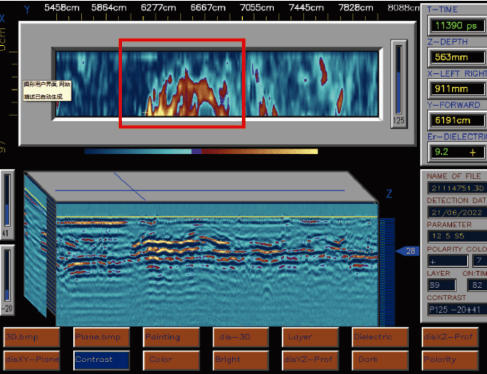Click the Dark button
487x374 pixels.
[x=380, y=360]
